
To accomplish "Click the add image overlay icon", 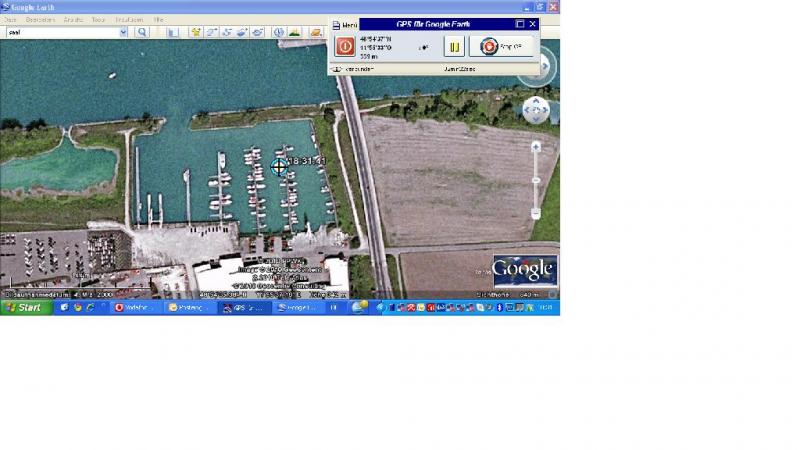I will pos(243,32).
